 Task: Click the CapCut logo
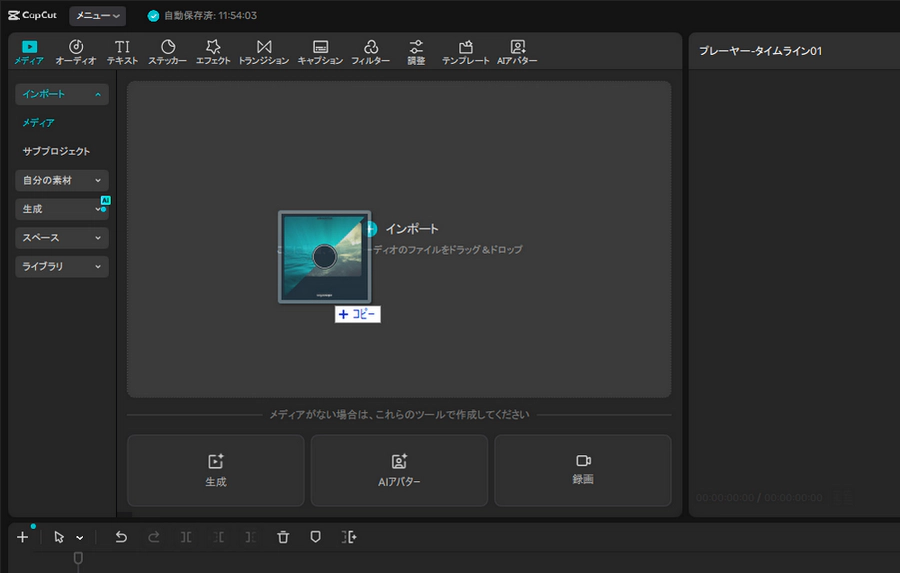[x=32, y=16]
